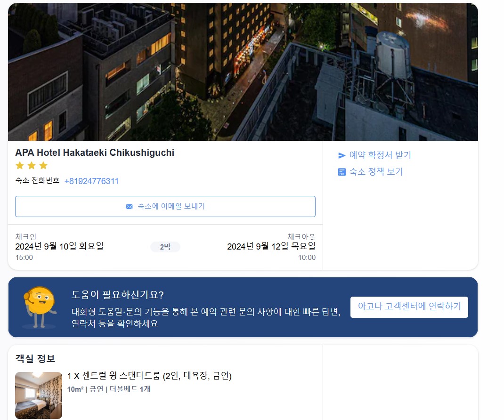504x420 pixels.
Task: Click 아고다 고객센터에 연락하기 button
Action: tap(409, 307)
